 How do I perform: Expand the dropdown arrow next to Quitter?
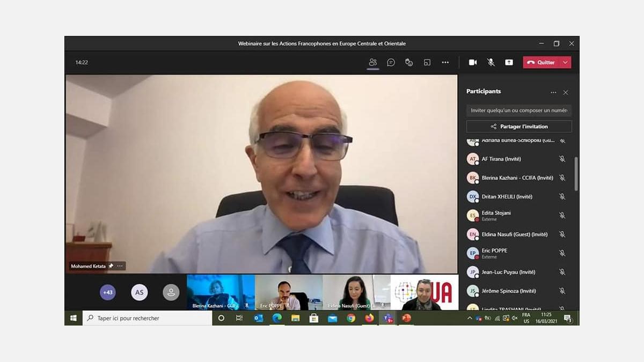[x=565, y=62]
